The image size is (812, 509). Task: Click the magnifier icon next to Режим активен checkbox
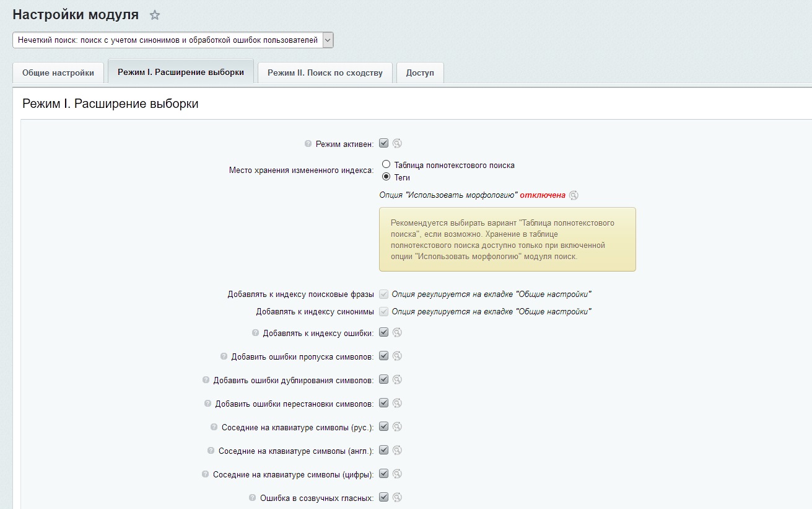click(398, 143)
